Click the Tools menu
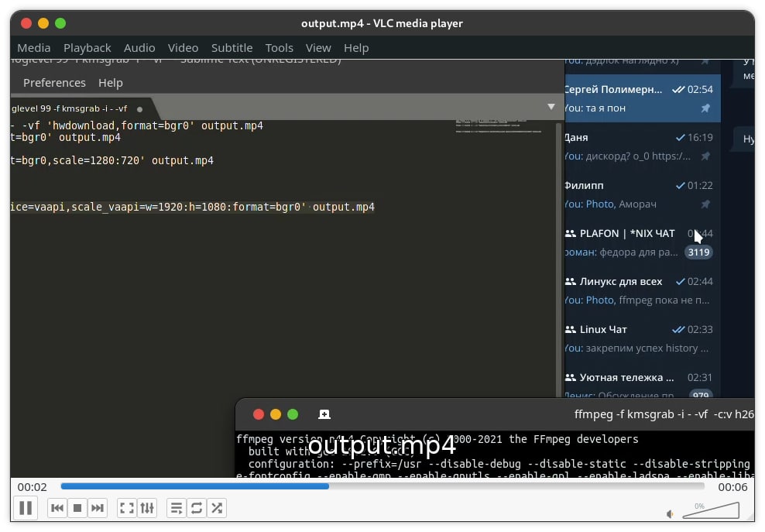This screenshot has height=532, width=765. pyautogui.click(x=279, y=47)
